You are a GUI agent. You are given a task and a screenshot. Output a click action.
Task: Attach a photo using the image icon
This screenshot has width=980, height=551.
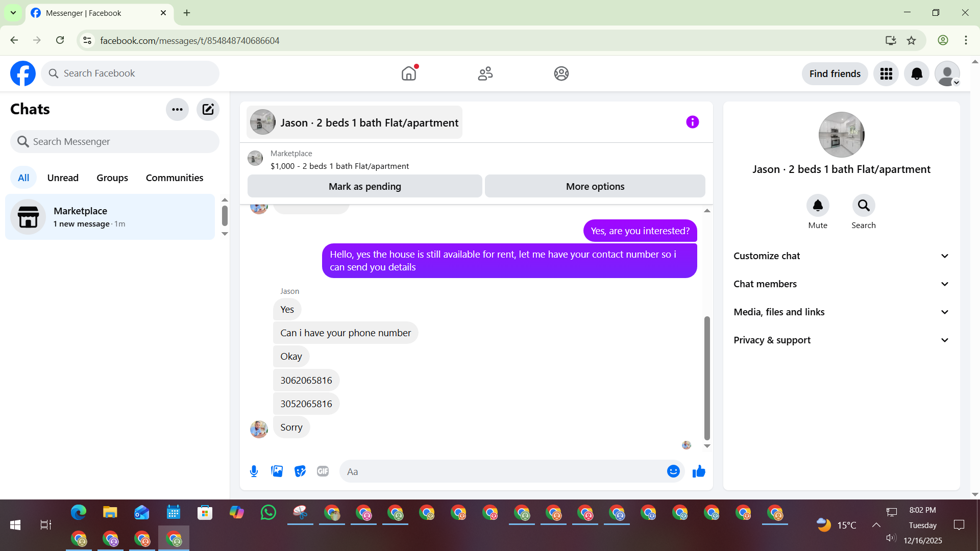tap(277, 471)
